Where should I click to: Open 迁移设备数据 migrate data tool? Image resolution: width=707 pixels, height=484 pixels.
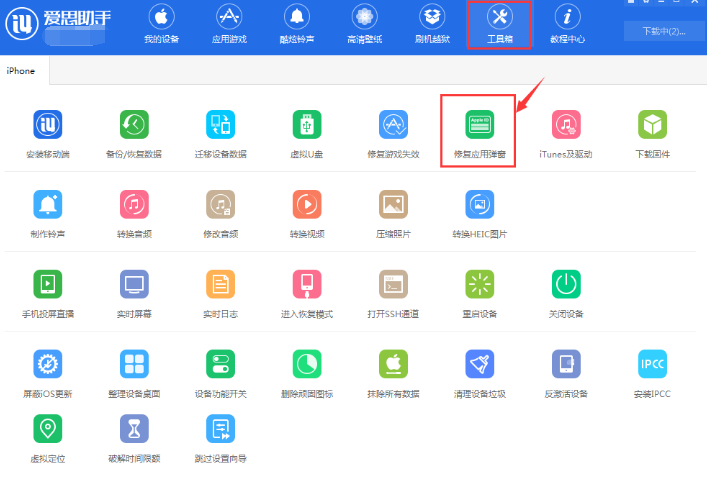click(x=220, y=125)
